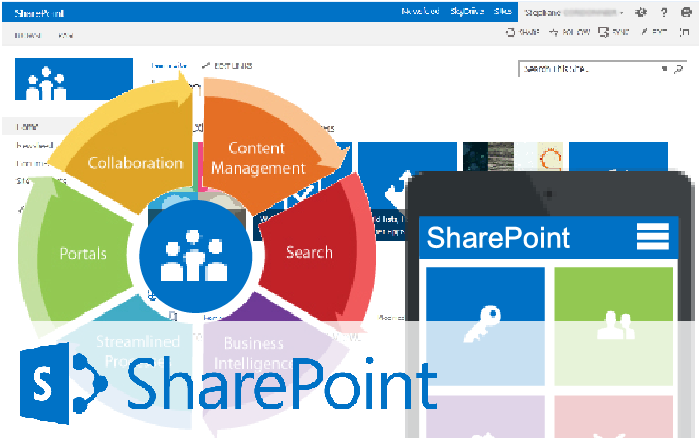Screen dimensions: 700x438
Task: Click the EDIT LINKS pencil icon
Action: [x=206, y=66]
